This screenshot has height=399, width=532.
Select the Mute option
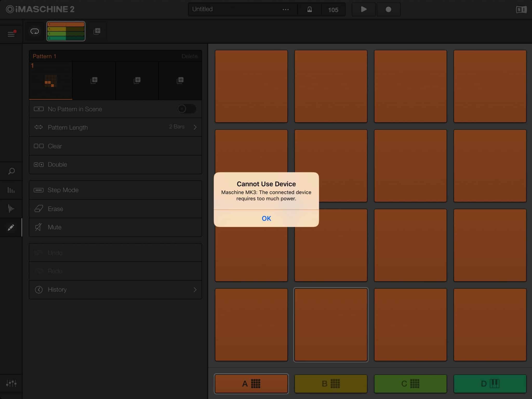[x=115, y=227]
